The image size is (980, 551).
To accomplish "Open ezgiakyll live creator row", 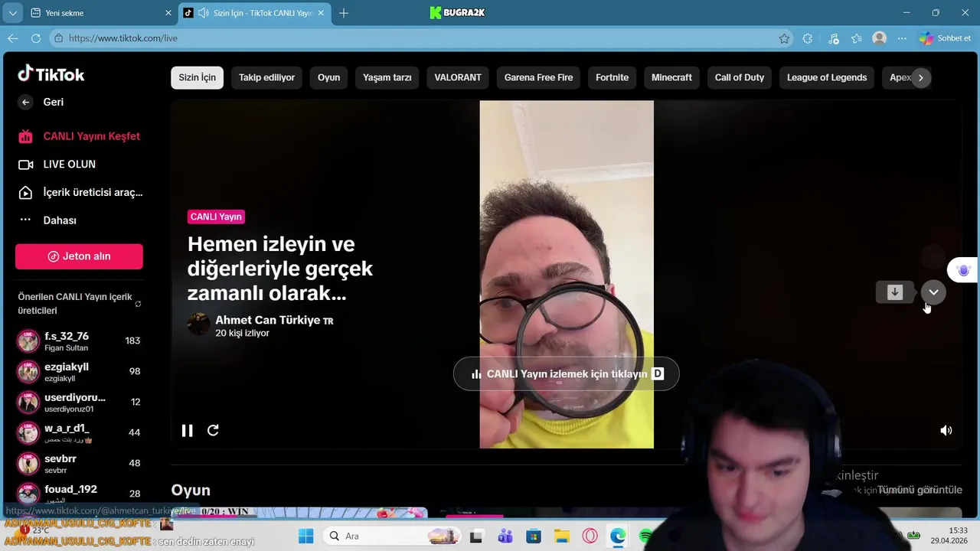I will (79, 371).
